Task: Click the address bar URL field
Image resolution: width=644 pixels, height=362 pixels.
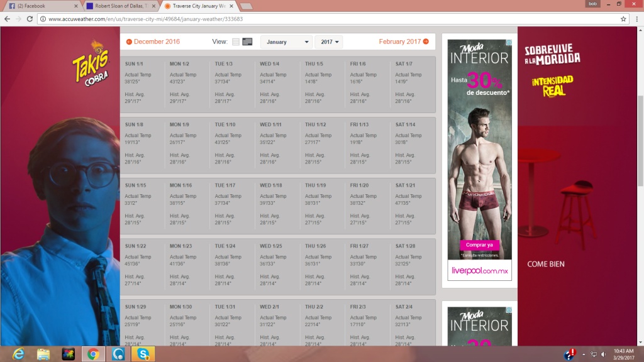Action: pos(333,19)
